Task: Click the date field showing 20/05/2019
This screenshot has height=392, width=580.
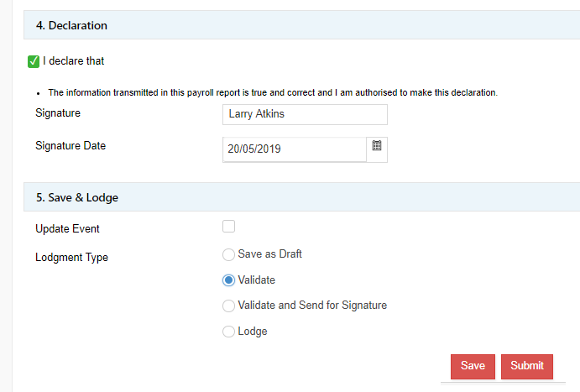Action: point(294,149)
